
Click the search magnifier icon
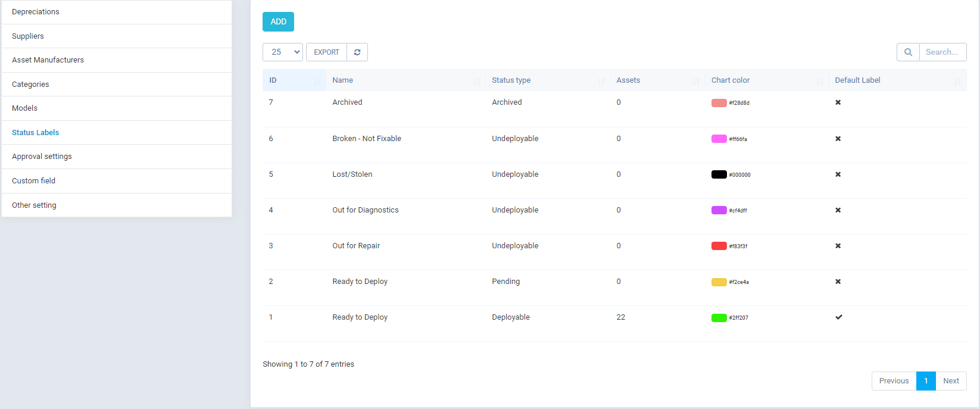(x=908, y=52)
